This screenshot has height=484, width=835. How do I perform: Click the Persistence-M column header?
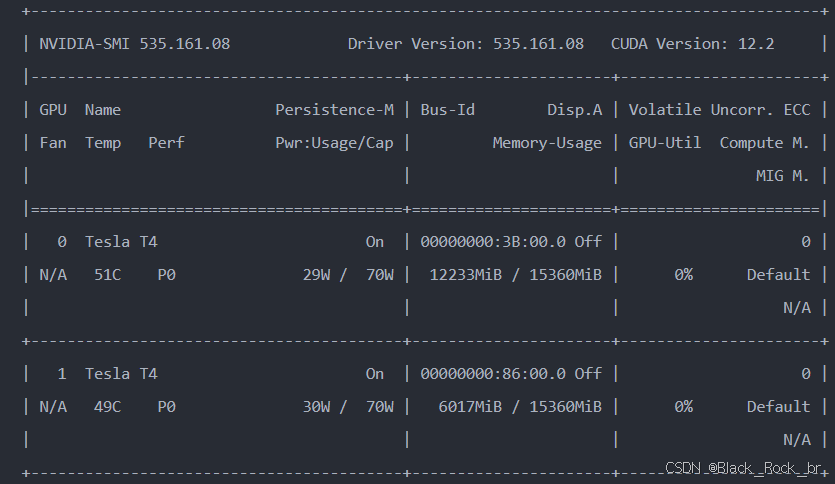pyautogui.click(x=334, y=110)
